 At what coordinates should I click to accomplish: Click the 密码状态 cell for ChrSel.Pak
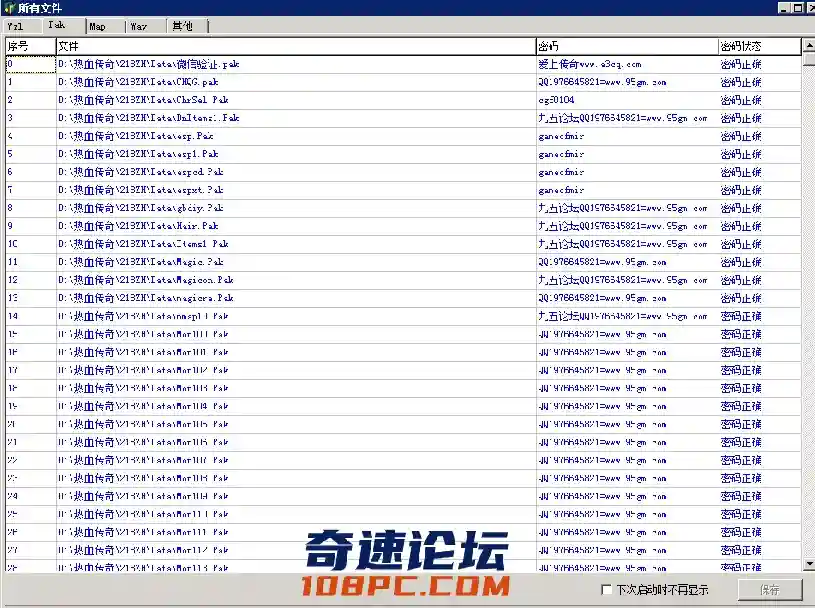pyautogui.click(x=760, y=100)
